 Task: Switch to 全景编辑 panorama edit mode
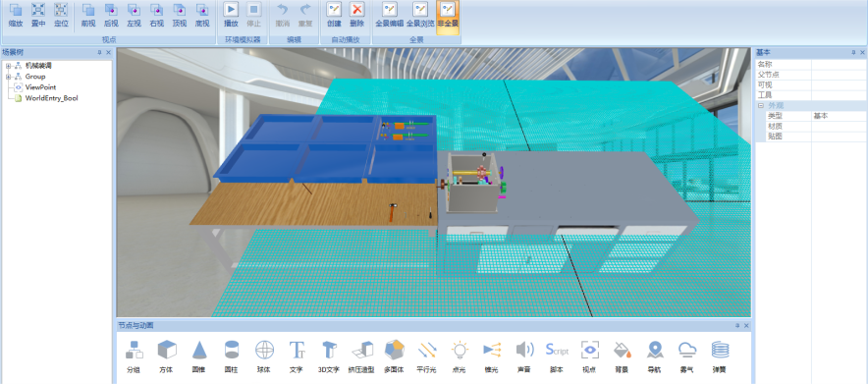point(390,16)
